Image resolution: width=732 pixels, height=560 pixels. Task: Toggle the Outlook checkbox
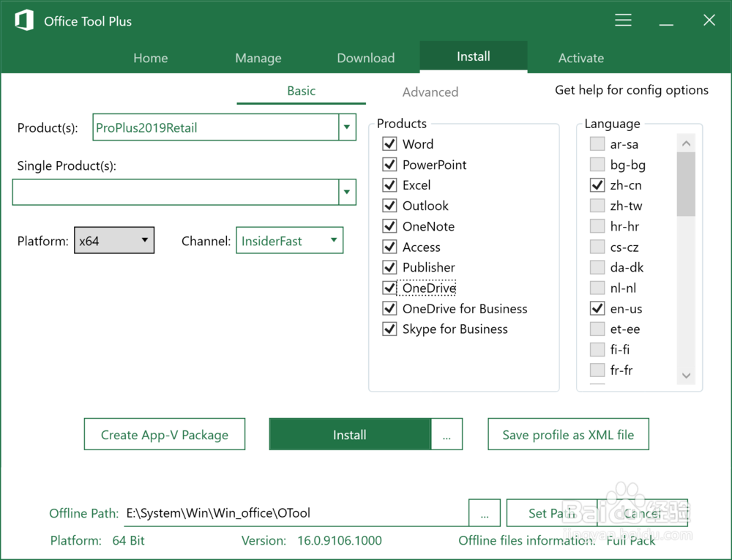pyautogui.click(x=389, y=205)
